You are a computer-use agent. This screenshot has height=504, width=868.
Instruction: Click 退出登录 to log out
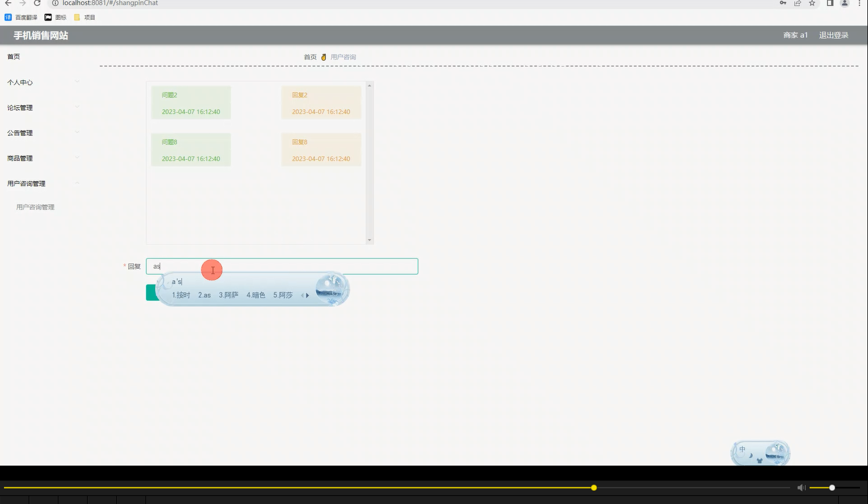pyautogui.click(x=834, y=34)
